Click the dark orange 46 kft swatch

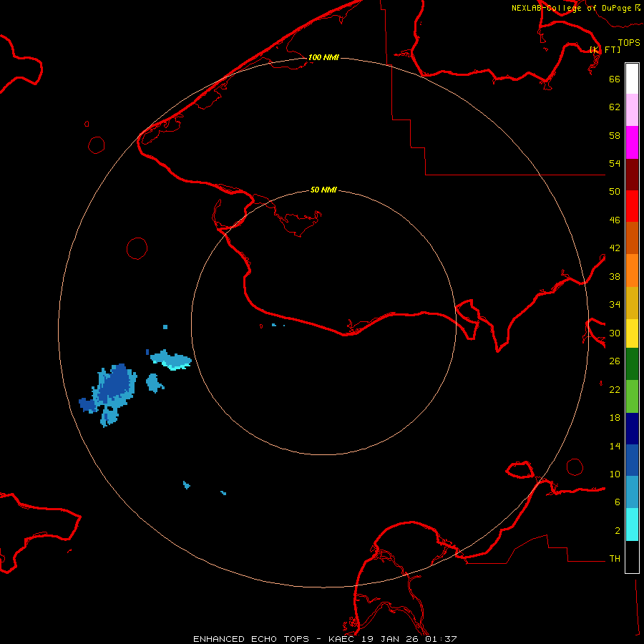point(632,238)
